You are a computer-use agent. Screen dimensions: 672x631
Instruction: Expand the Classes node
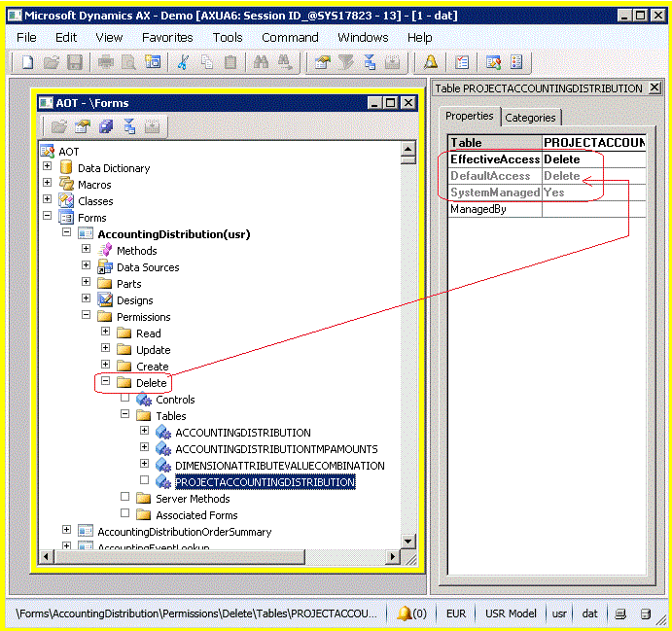click(x=47, y=198)
